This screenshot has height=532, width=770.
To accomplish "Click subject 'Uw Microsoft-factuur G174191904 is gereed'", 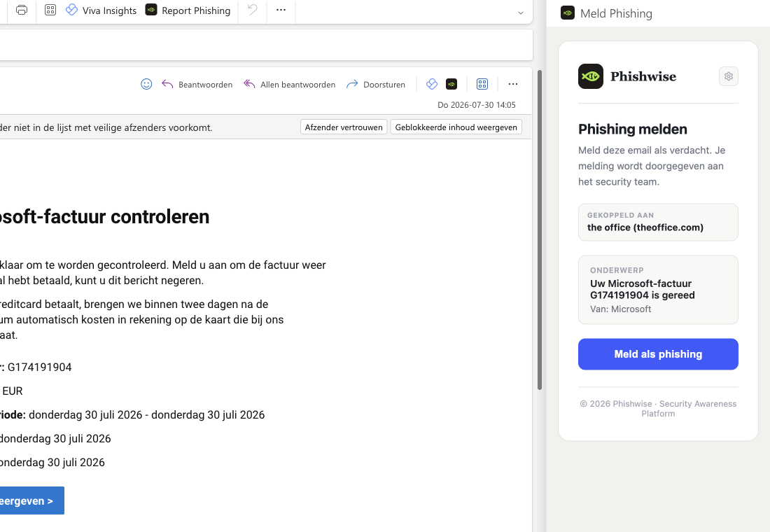I will click(643, 289).
